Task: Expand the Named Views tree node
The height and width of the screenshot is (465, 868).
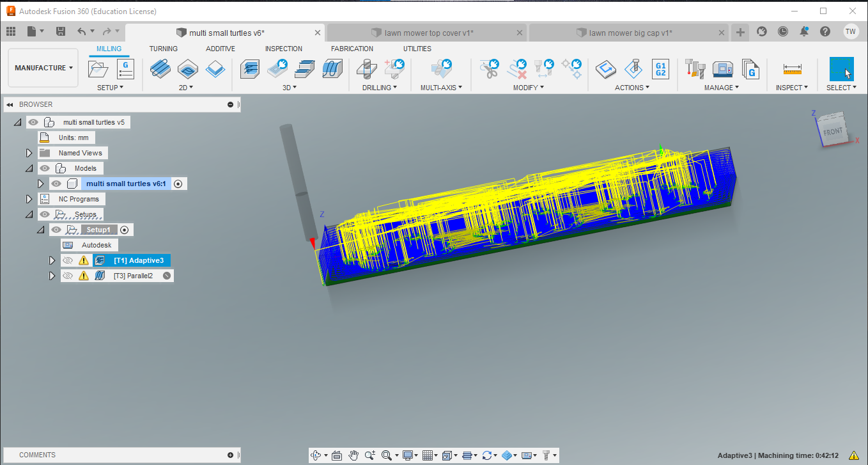Action: coord(29,153)
